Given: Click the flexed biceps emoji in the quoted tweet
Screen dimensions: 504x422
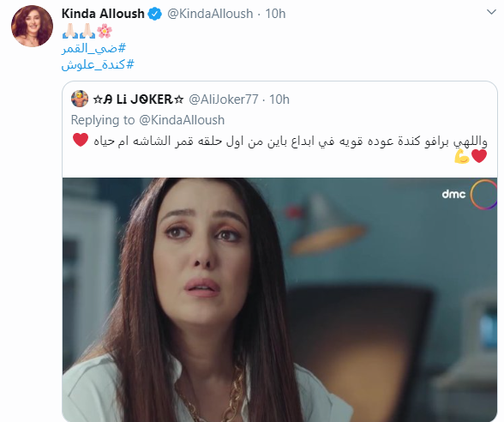Looking at the screenshot, I should [x=462, y=156].
